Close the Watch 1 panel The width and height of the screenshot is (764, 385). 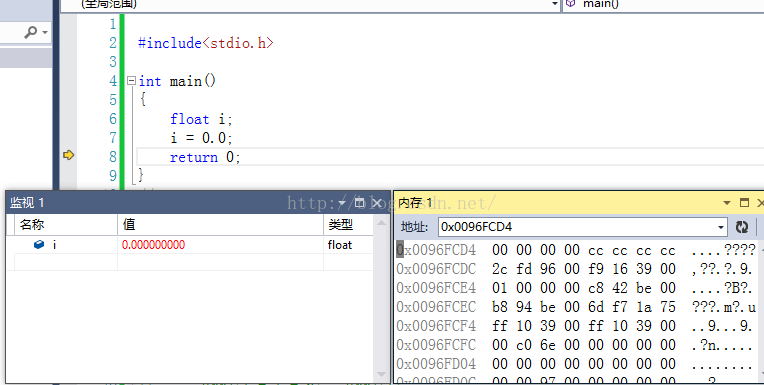click(376, 203)
